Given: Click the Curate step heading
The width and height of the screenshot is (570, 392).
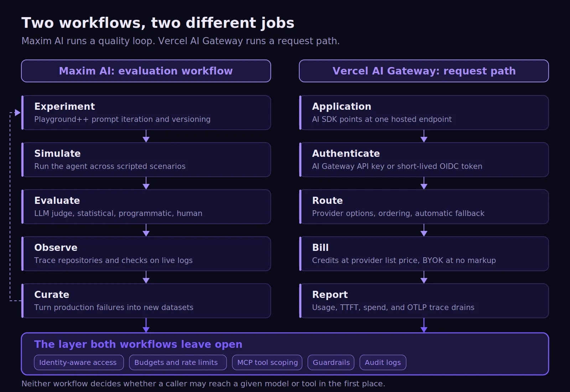Looking at the screenshot, I should [52, 295].
